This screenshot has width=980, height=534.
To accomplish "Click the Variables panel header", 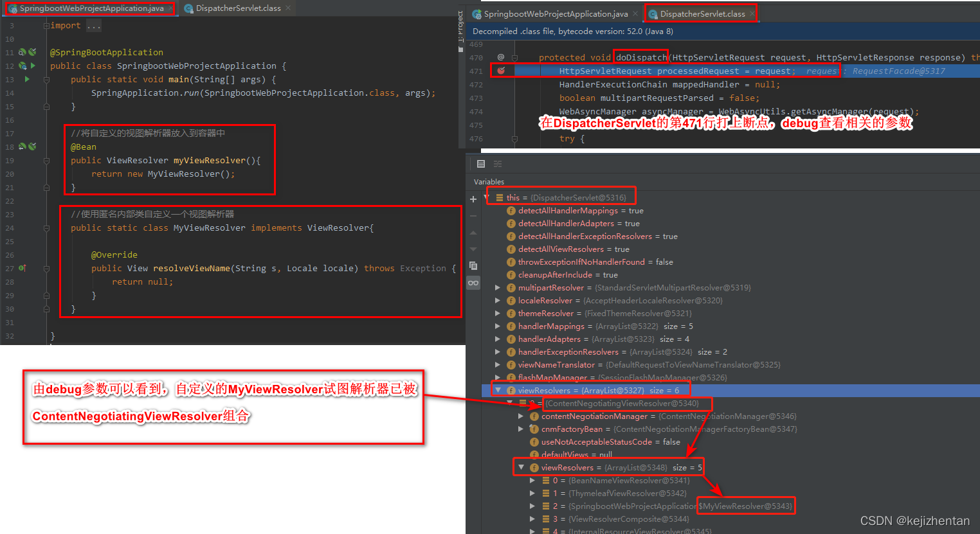I will 489,182.
